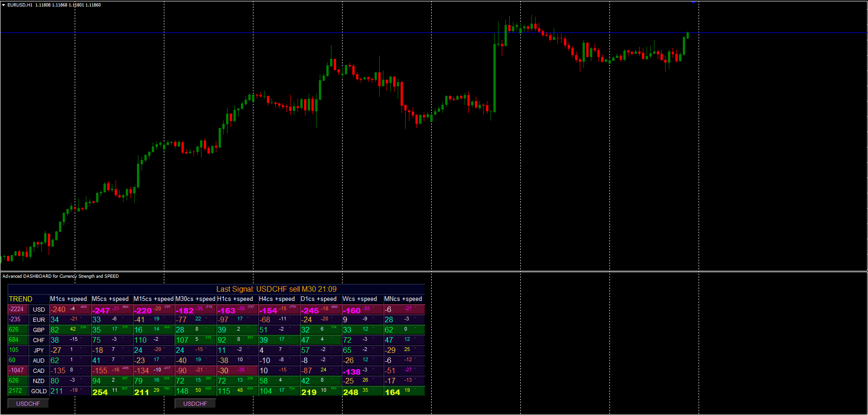Click the GOLD M5cs value 254
Viewport: 868px width, 415px height.
100,392
